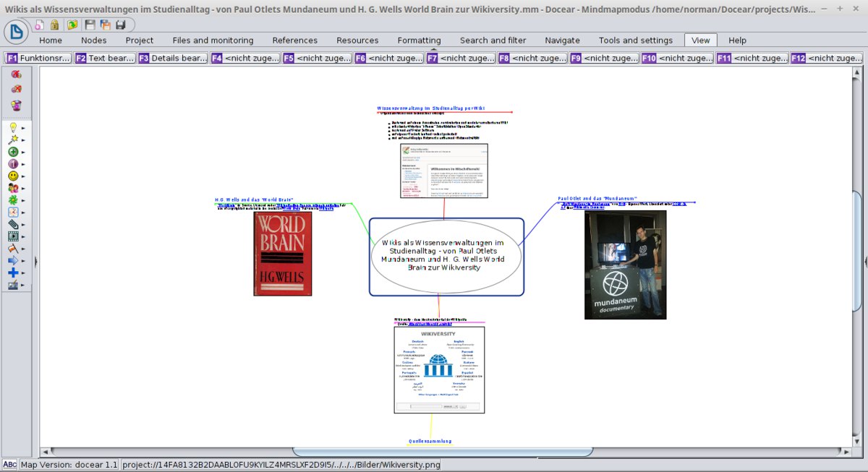Expand the people icon group arrow
The image size is (868, 472).
pyautogui.click(x=23, y=189)
